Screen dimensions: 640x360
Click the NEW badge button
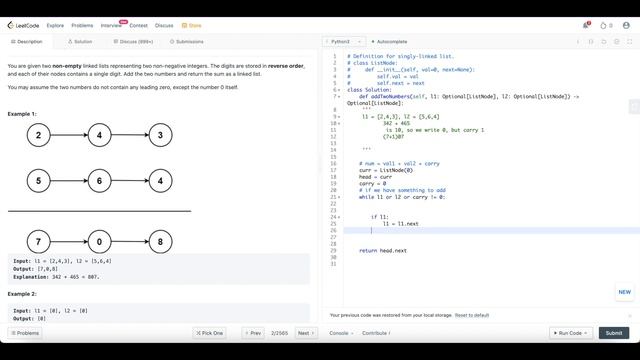coord(624,292)
